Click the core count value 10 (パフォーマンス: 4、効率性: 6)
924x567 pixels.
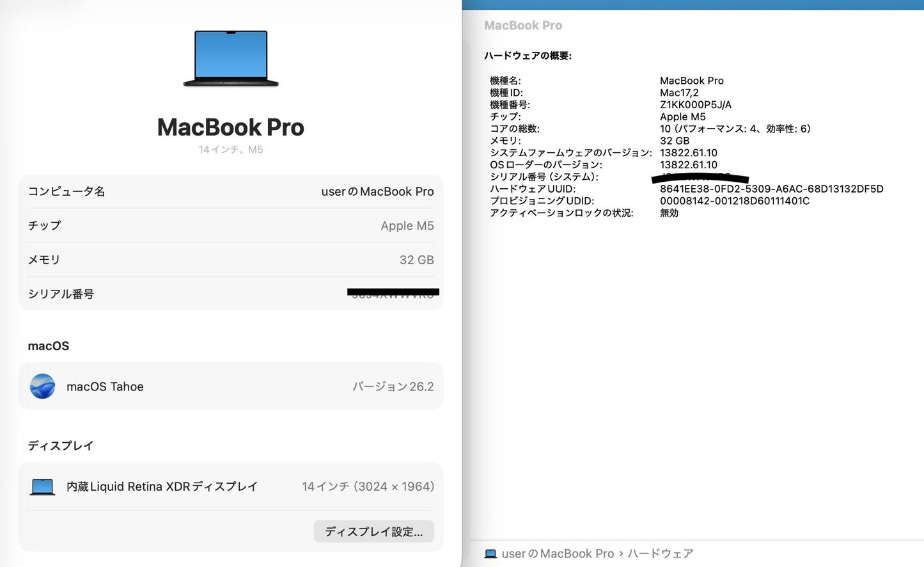click(735, 129)
